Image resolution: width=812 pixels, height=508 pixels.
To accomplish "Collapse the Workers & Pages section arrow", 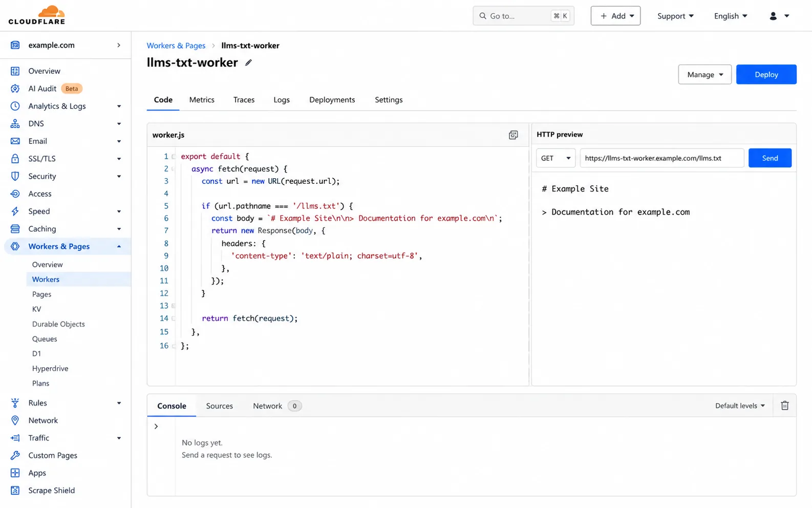I will pos(119,246).
